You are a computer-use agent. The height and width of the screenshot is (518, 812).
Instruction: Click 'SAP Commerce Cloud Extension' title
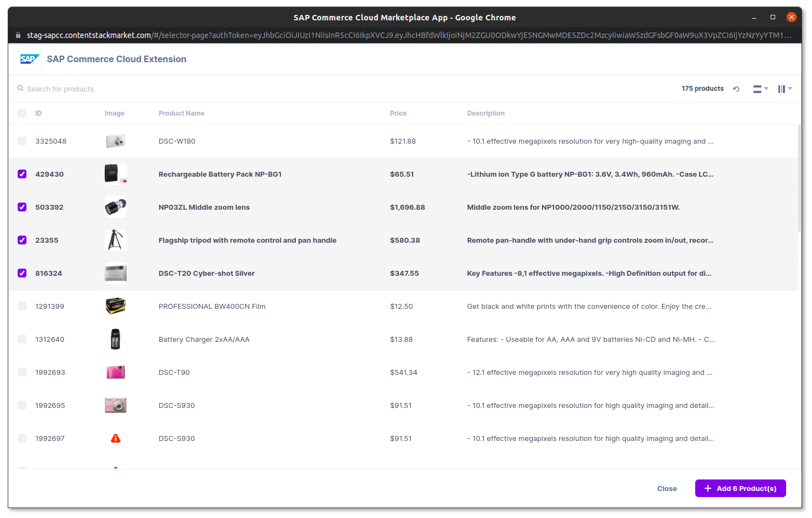pyautogui.click(x=116, y=59)
